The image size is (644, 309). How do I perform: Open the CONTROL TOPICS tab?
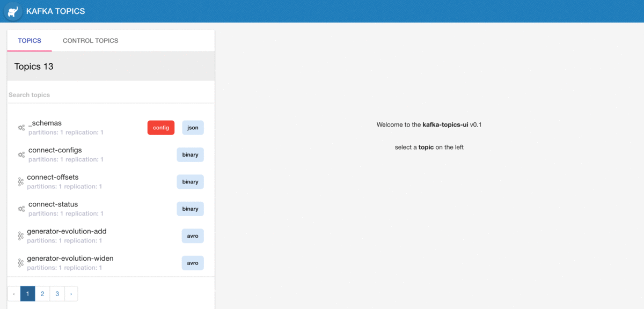(x=91, y=41)
